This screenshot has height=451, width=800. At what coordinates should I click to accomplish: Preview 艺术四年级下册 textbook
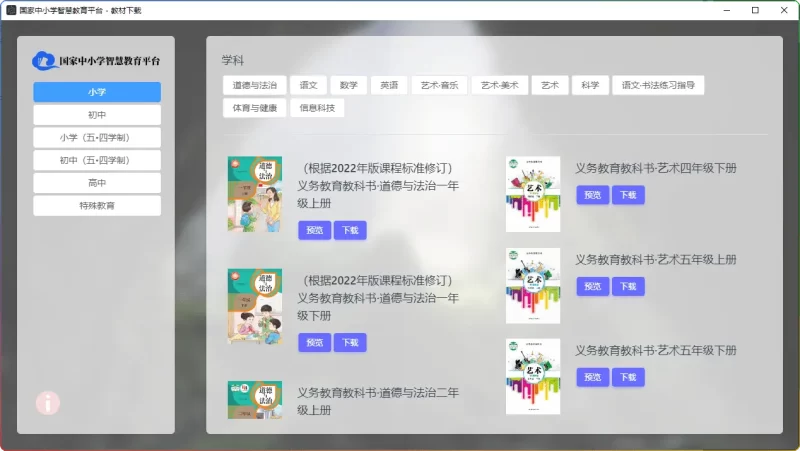[592, 195]
